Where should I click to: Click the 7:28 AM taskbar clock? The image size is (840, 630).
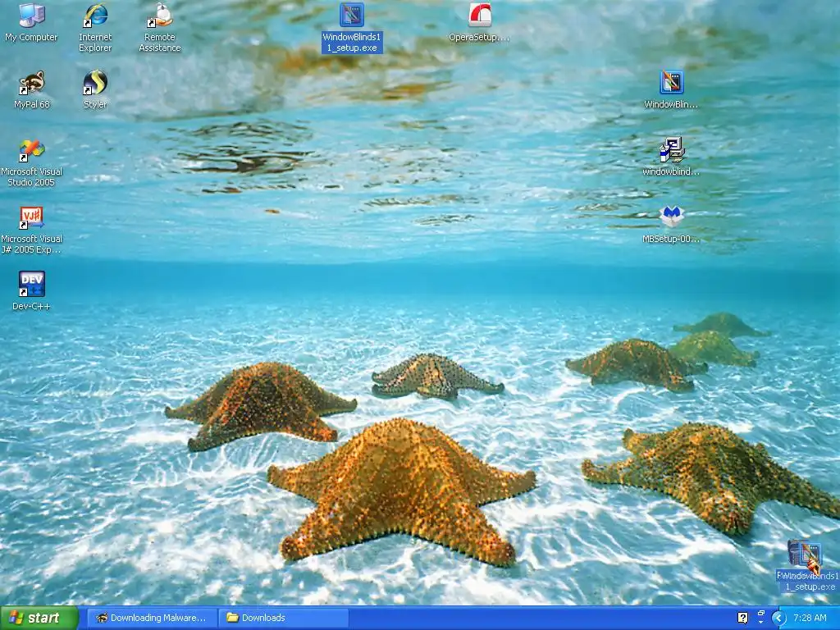click(x=810, y=618)
